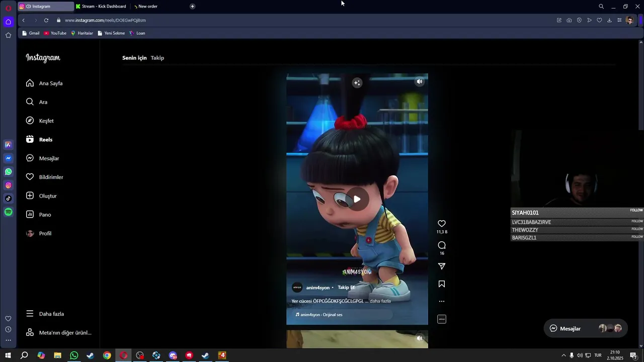The image size is (644, 362).
Task: Select the Senin için tab
Action: 134,58
